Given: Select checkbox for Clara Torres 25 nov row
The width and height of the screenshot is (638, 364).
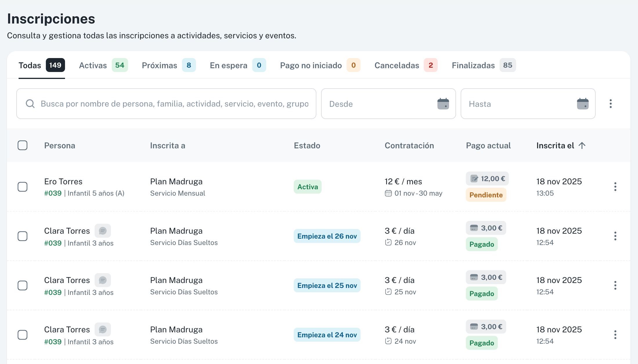Looking at the screenshot, I should click(23, 285).
